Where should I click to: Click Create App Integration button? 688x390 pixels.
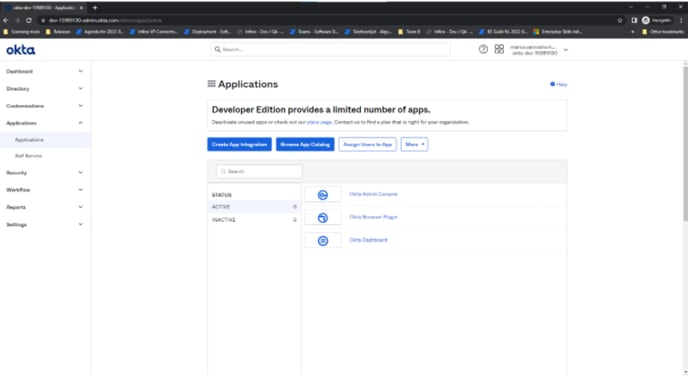(x=239, y=144)
